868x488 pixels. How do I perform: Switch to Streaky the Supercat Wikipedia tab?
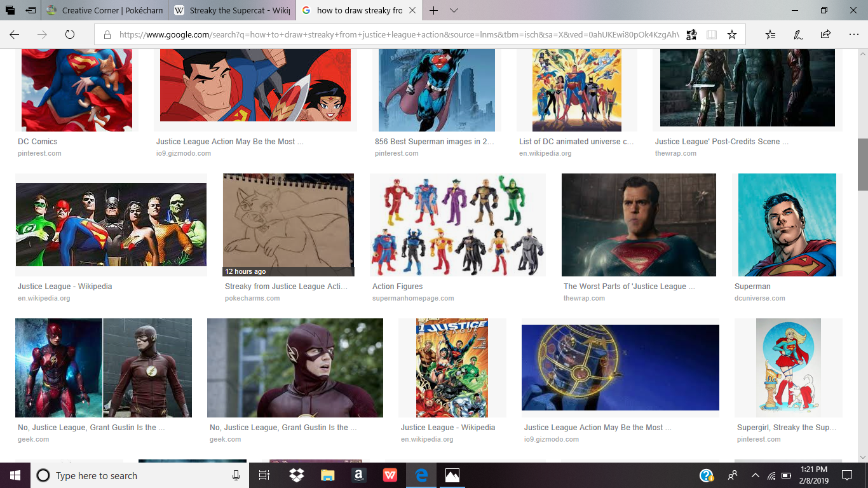pyautogui.click(x=233, y=11)
